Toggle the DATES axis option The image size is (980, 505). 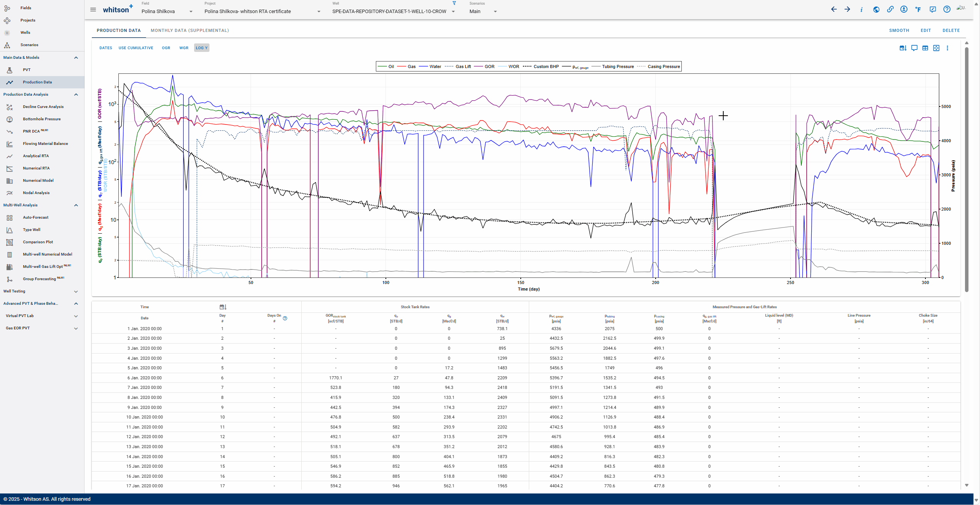pos(106,48)
